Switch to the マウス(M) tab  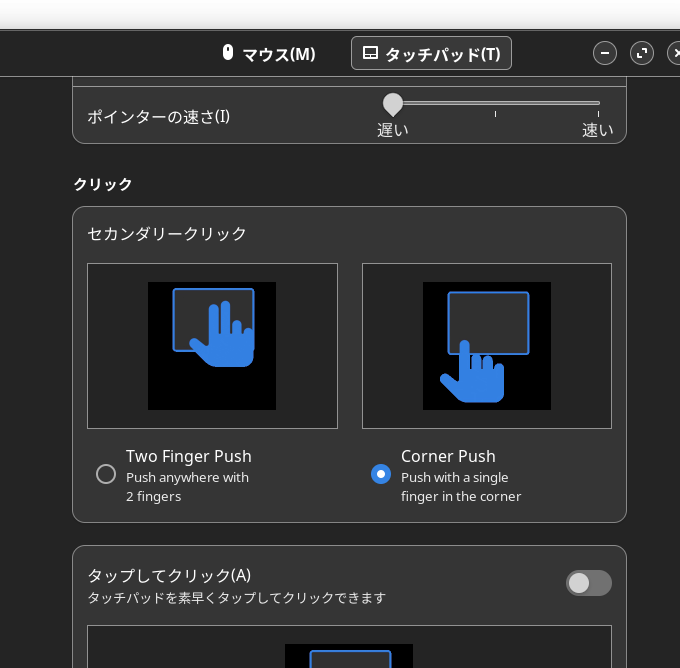click(x=268, y=54)
